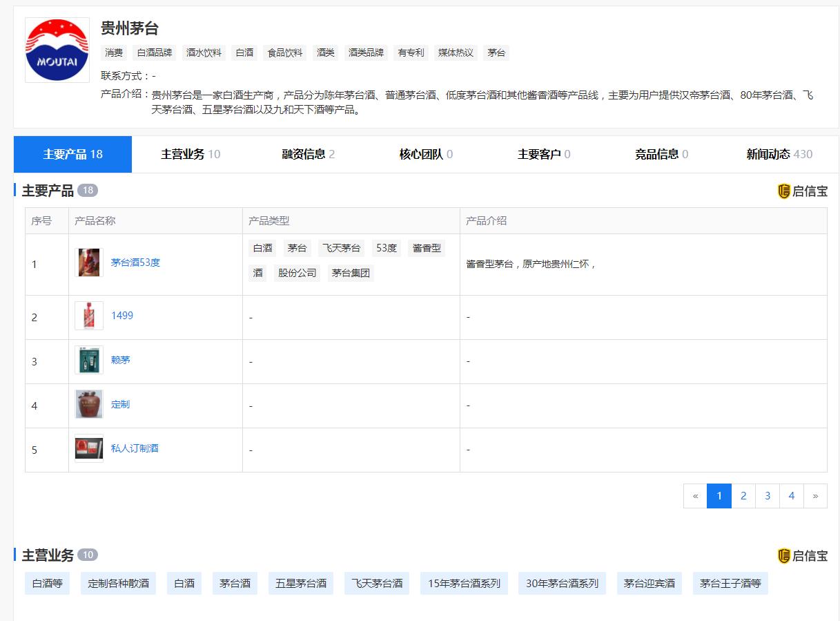Click the 媒体热议 tag
Screen dimensions: 840x621
456,52
